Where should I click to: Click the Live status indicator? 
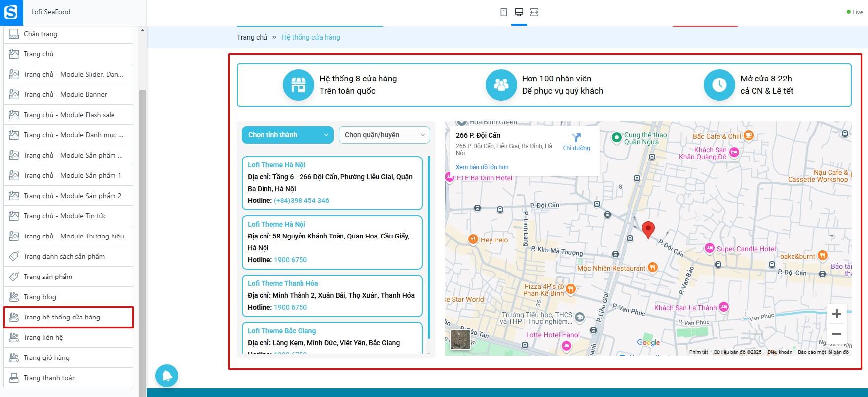(x=855, y=12)
